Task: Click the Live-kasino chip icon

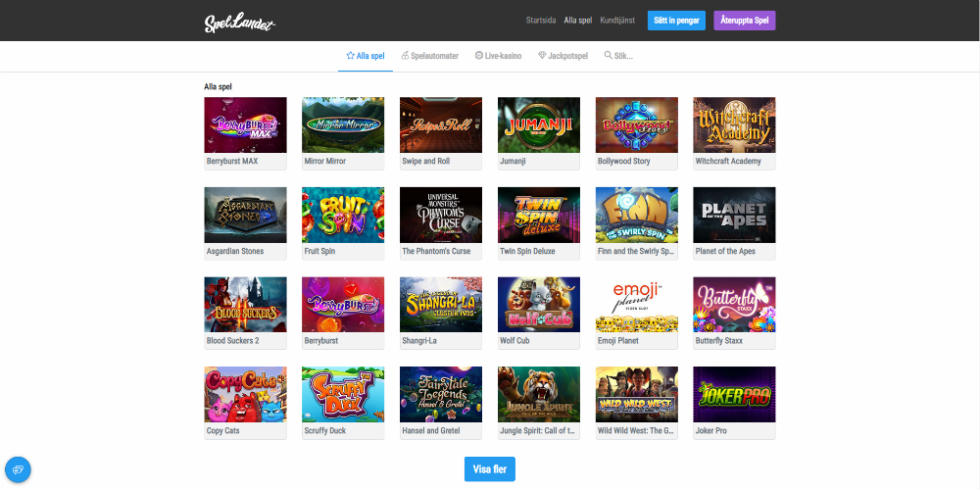Action: coord(479,56)
